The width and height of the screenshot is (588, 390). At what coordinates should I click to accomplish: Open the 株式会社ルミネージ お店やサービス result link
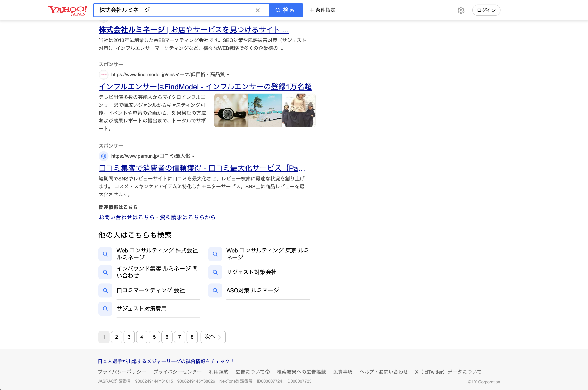point(194,30)
